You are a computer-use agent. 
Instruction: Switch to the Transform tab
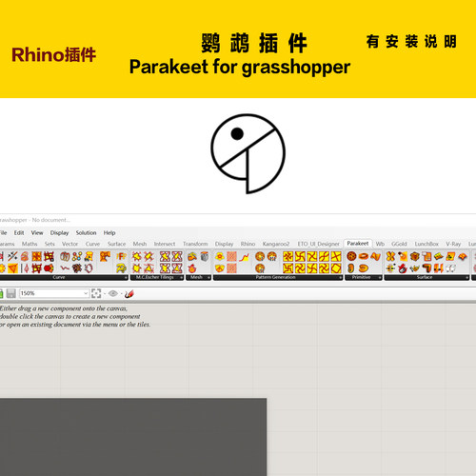click(195, 244)
